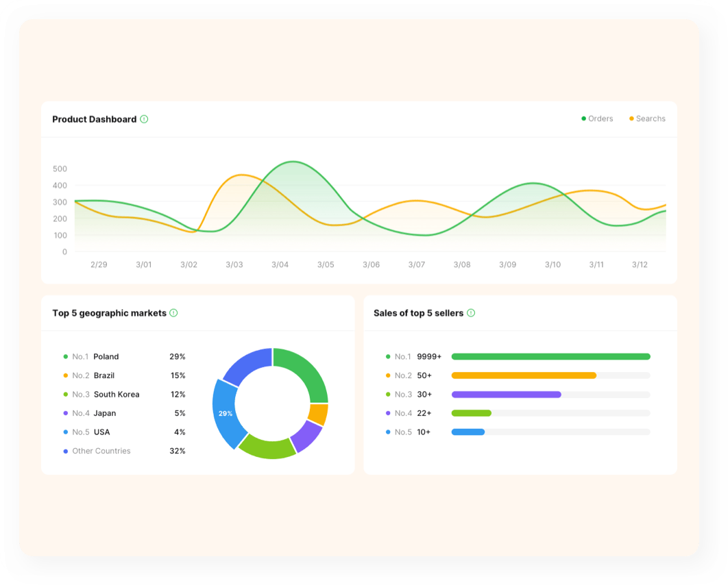Viewport: 728px width, 585px height.
Task: Click info icon beside Product Dashboard title
Action: pyautogui.click(x=144, y=119)
